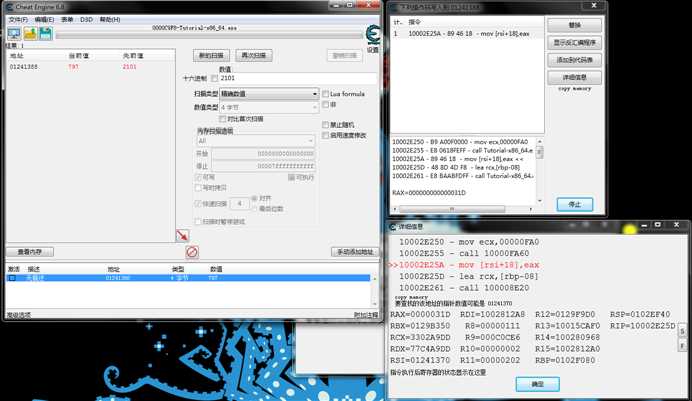Save the table with the floppy disk icon

tap(46, 33)
